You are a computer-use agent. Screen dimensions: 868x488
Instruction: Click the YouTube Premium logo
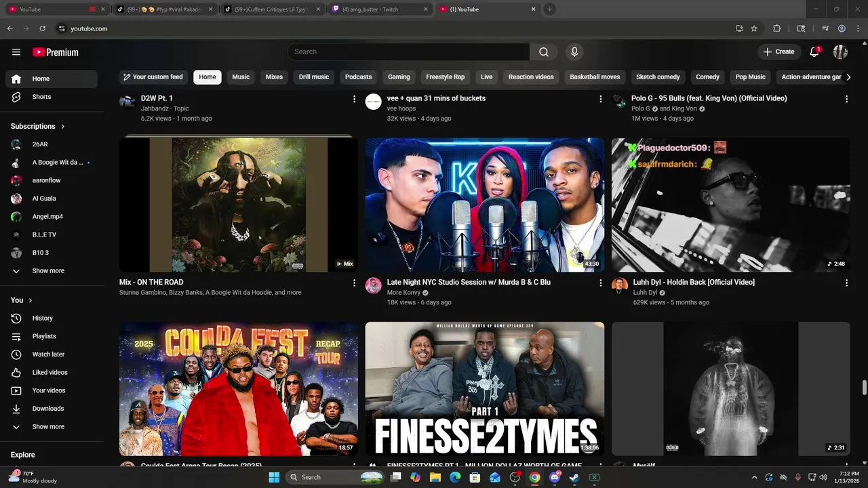56,52
